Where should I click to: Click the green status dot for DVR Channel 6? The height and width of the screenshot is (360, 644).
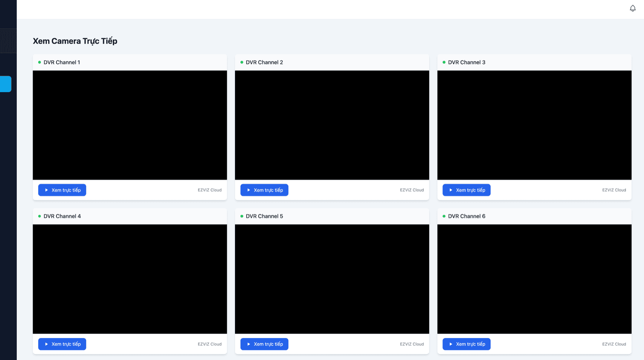[444, 216]
